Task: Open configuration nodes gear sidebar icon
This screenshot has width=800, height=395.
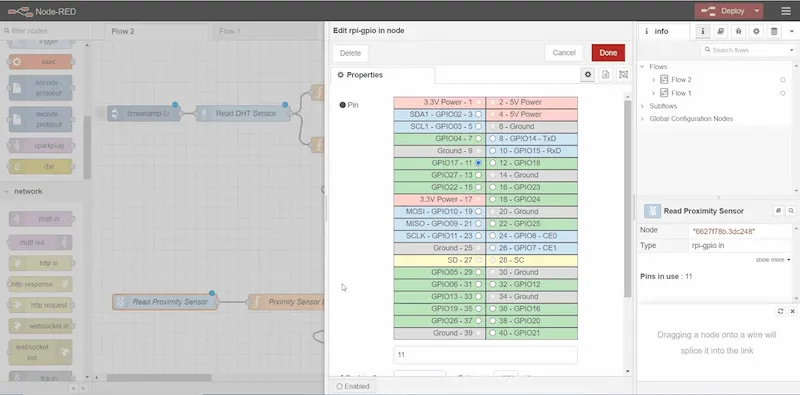Action: 756,31
